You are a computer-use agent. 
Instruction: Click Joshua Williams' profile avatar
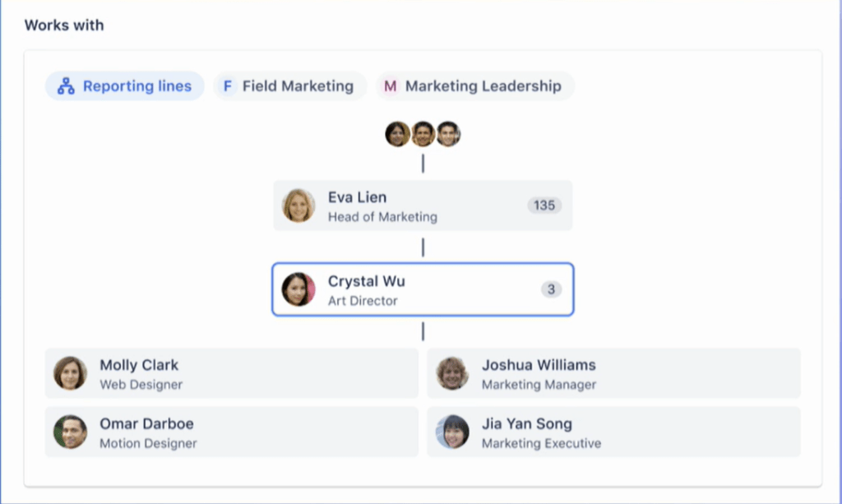[x=452, y=373]
